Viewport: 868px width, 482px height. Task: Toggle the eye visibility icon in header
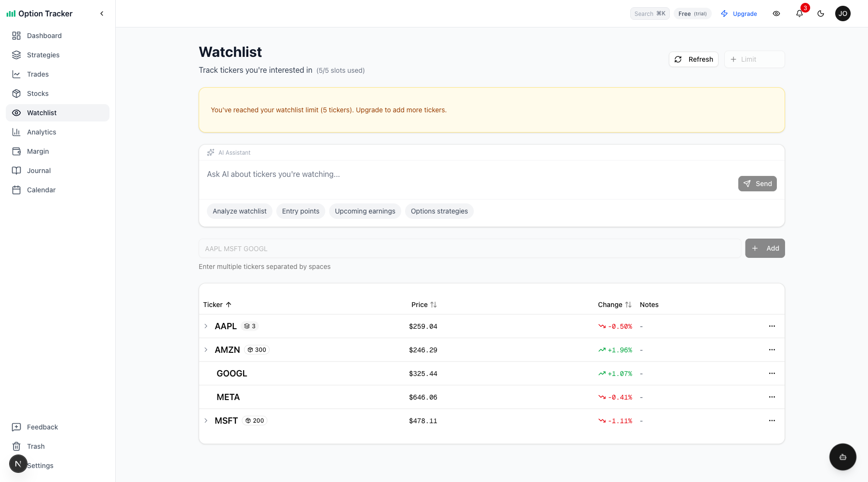[776, 13]
